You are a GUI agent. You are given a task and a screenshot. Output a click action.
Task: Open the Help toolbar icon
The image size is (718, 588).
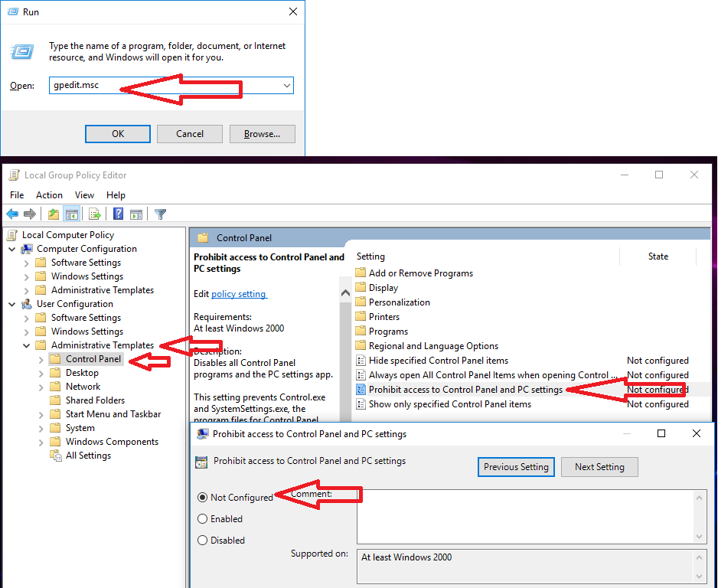tap(118, 214)
